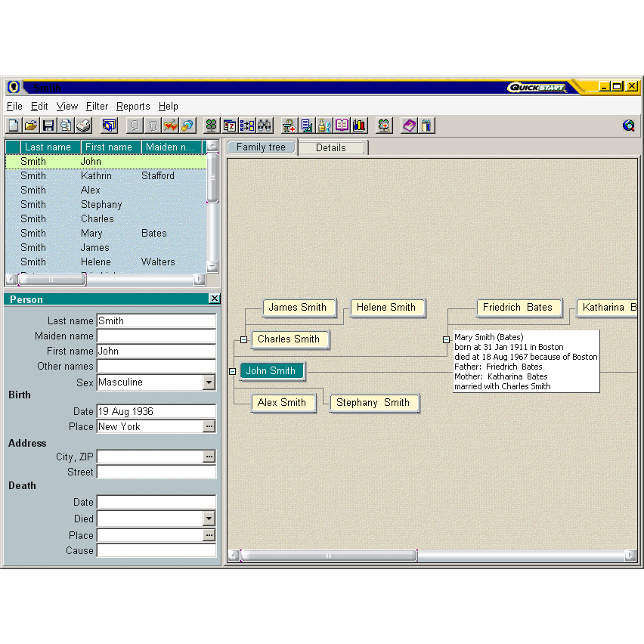Close the Person panel
The height and width of the screenshot is (644, 644).
pos(215,299)
